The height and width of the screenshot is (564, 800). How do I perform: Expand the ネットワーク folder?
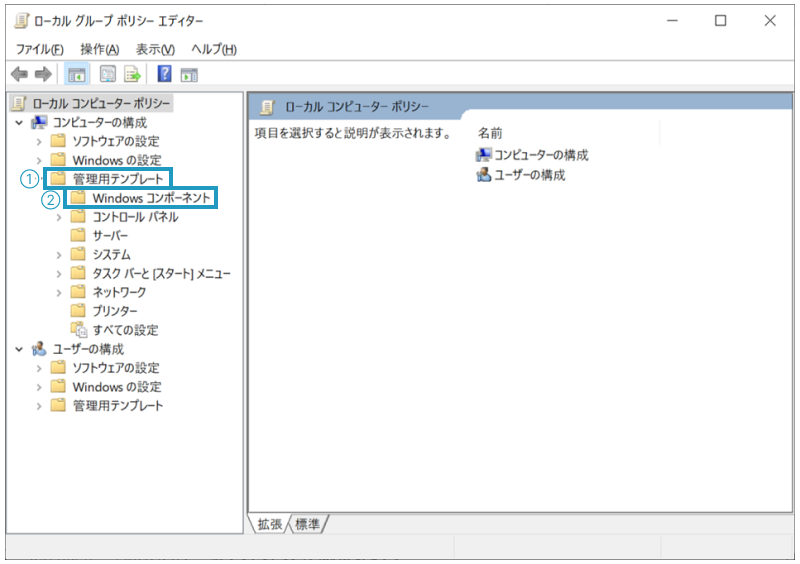coord(59,292)
